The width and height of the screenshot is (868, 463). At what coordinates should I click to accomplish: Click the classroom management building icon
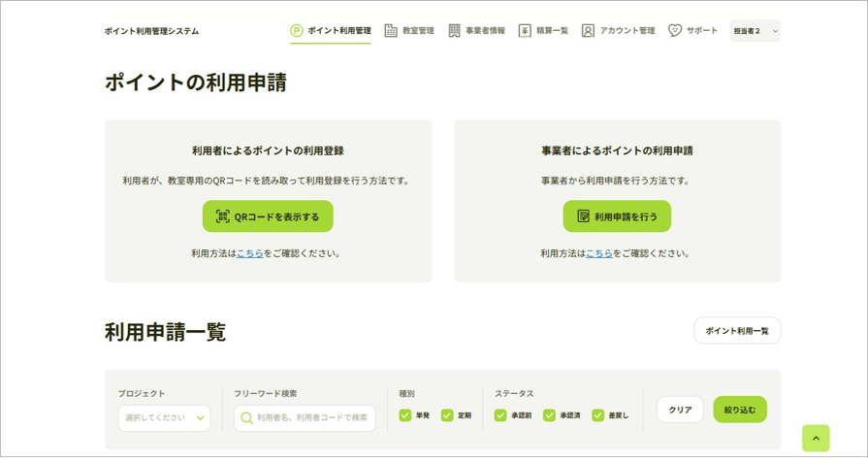pyautogui.click(x=391, y=31)
